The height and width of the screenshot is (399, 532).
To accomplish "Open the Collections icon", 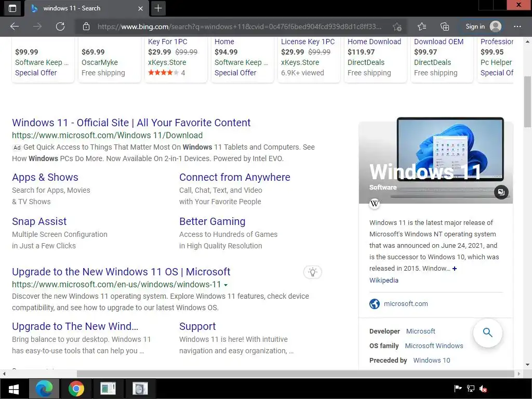I will (445, 26).
